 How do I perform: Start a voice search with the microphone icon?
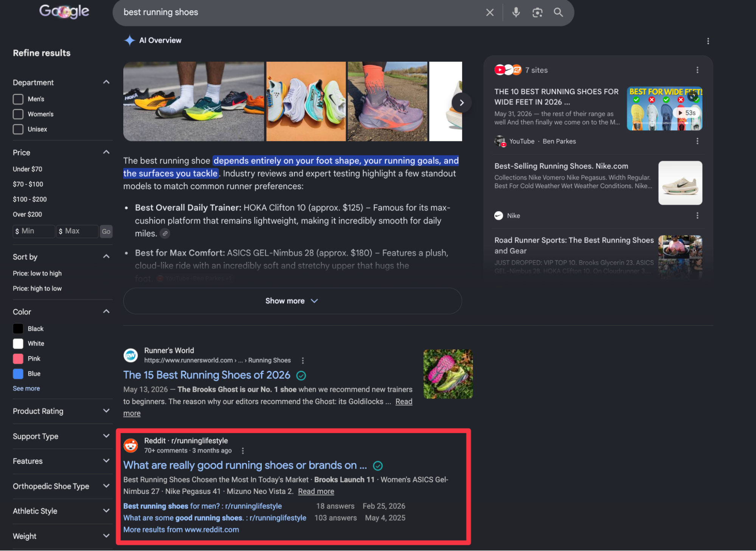516,12
